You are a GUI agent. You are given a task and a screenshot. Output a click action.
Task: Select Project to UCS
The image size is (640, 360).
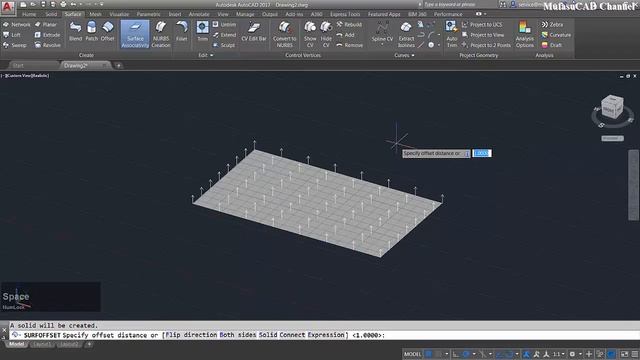coord(482,24)
